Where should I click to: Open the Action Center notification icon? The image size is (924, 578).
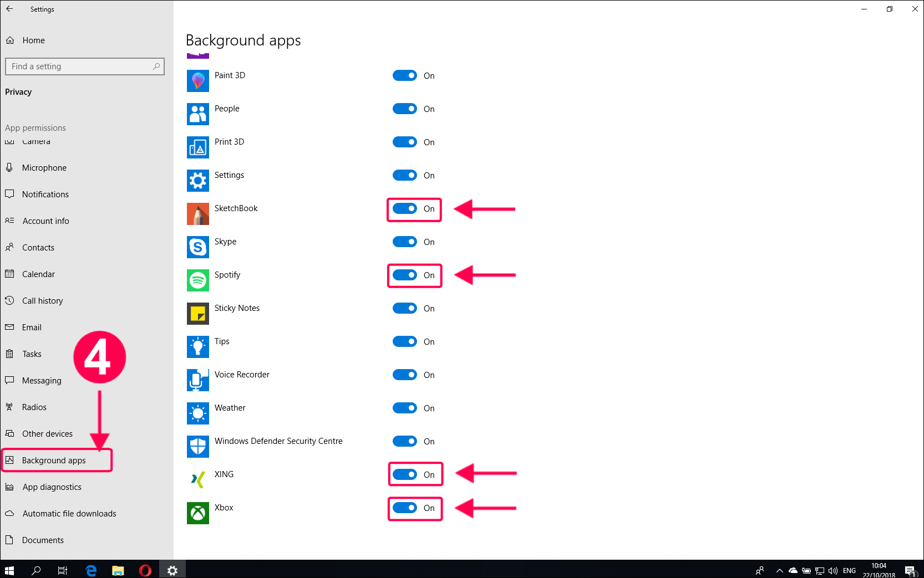910,570
